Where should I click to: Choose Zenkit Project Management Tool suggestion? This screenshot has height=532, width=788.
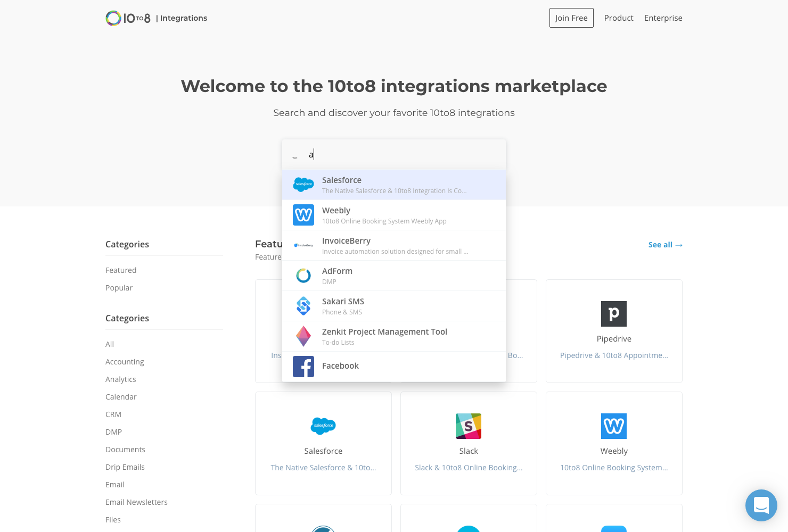[394, 336]
